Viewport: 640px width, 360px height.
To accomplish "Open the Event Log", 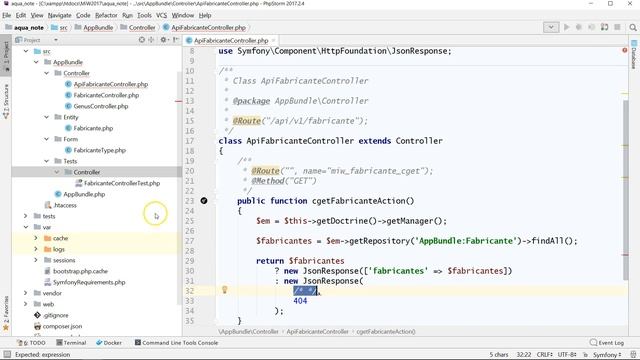I will (607, 343).
